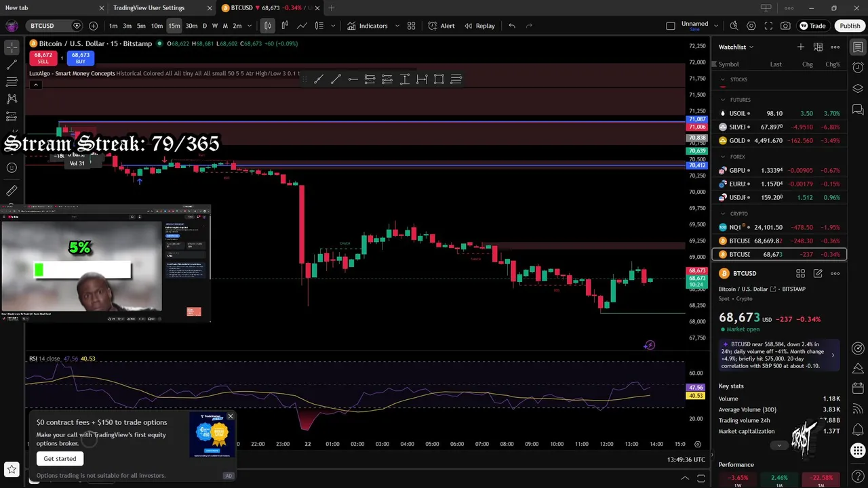Expand the chart style dropdown arrow
This screenshot has width=868, height=488.
click(x=333, y=26)
